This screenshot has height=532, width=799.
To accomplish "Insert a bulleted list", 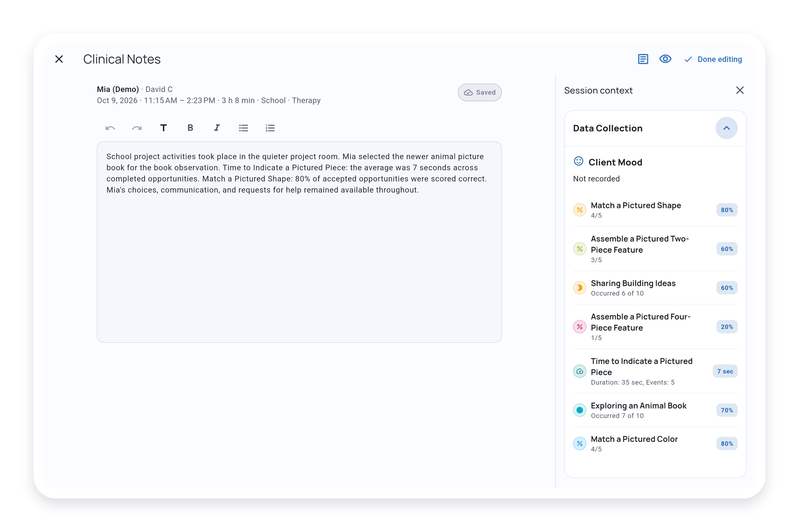I will pos(244,128).
